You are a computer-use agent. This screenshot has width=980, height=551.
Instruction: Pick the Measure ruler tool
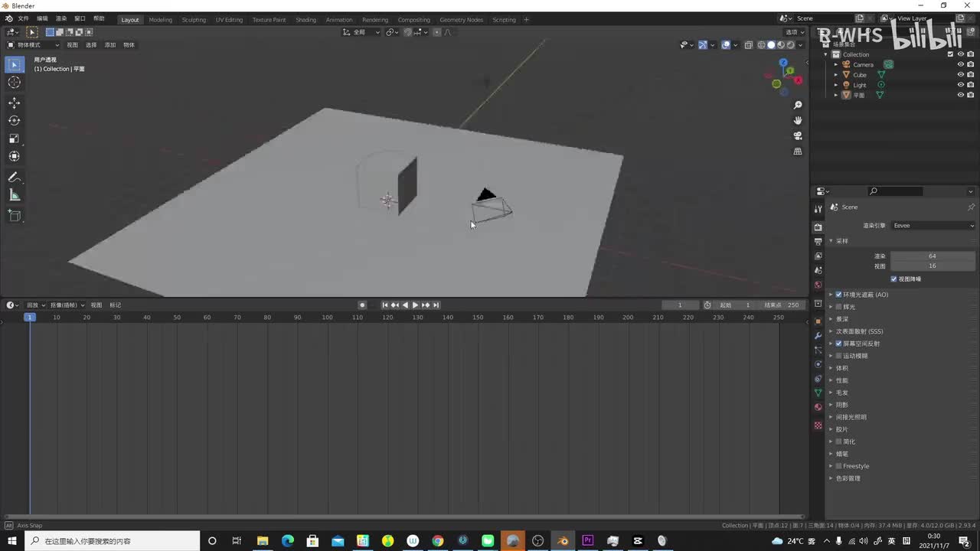tap(15, 195)
